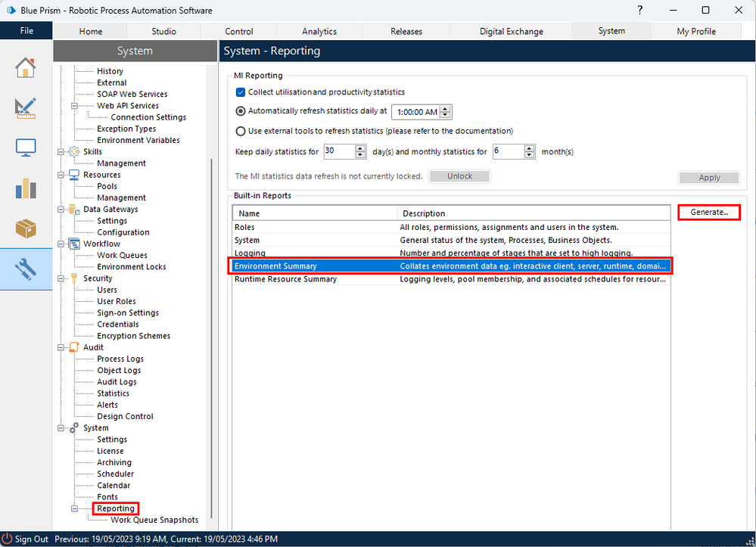Decrease the daily statistics days spinner
Screen dimensions: 756x547
point(361,155)
